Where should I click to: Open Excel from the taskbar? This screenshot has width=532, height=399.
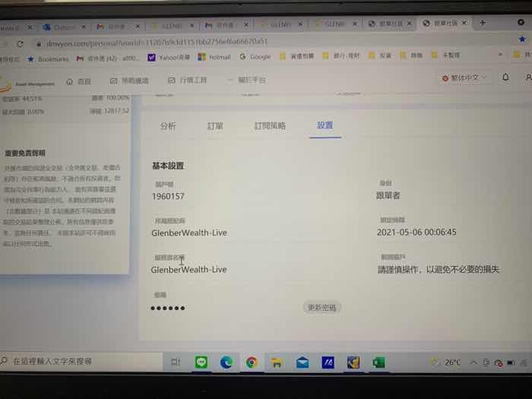click(378, 363)
